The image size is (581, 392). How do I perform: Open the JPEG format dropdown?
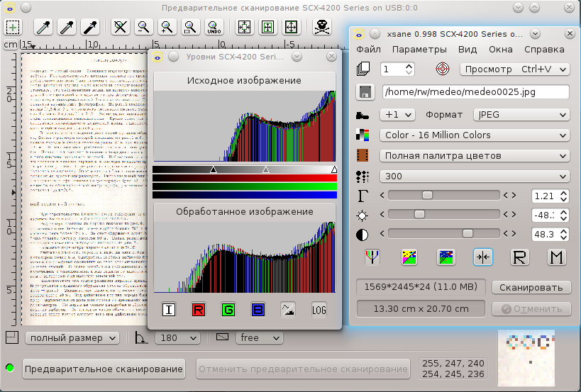[x=521, y=114]
